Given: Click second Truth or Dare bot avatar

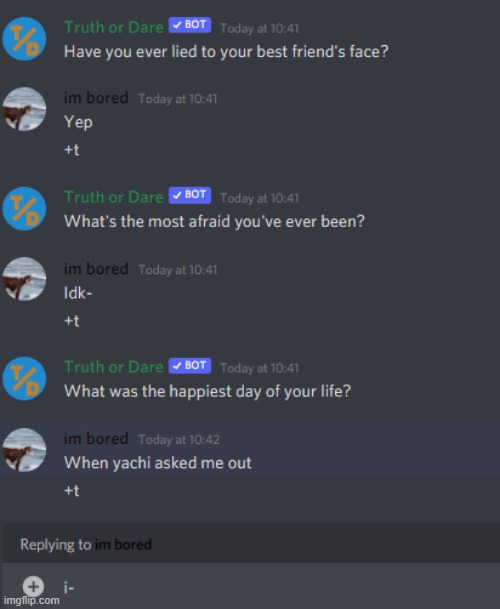Looking at the screenshot, I should click(24, 209).
